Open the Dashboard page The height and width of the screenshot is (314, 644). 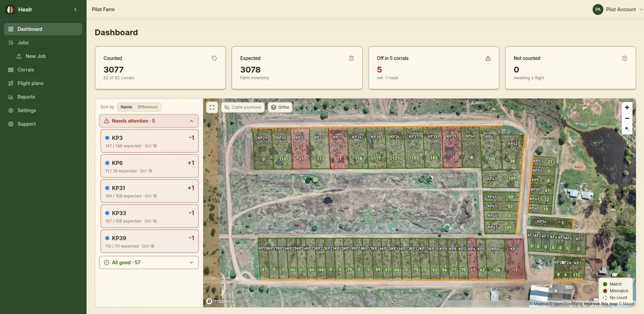click(43, 29)
